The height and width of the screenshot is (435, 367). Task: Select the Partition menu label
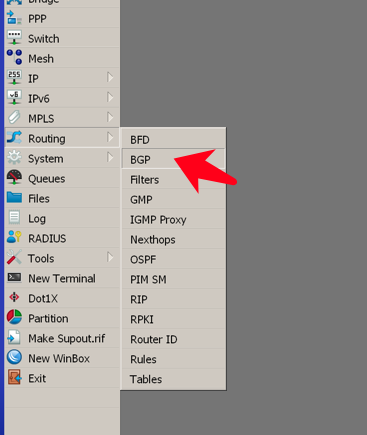[48, 319]
